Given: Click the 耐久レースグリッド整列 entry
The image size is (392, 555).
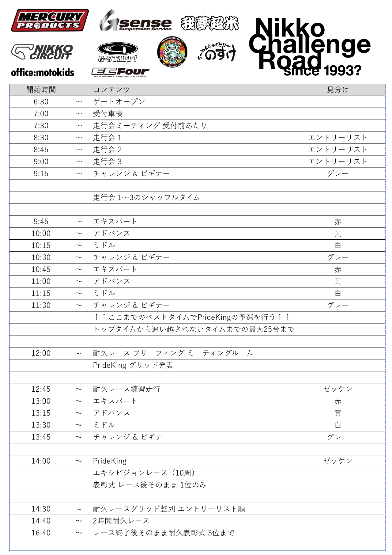Looking at the screenshot, I should tap(169, 509).
